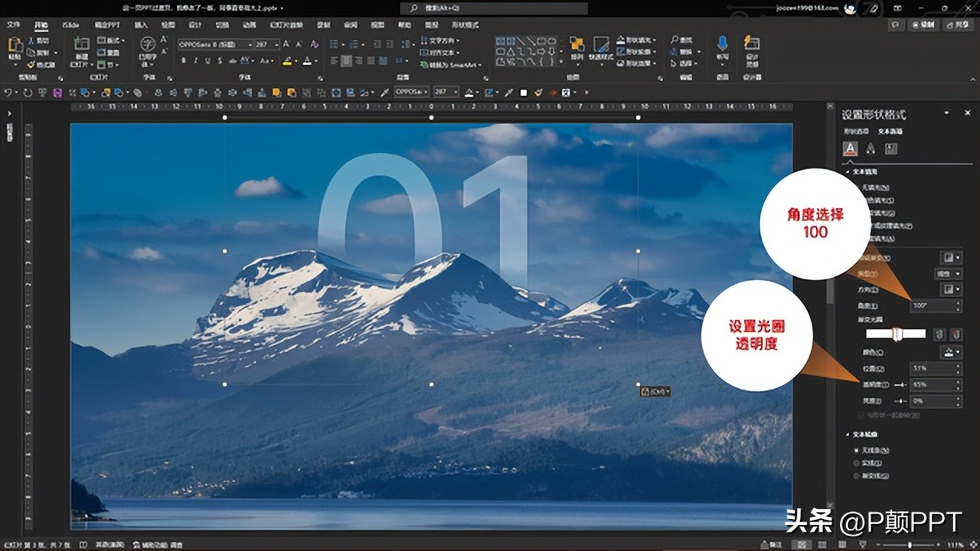Click the position field showing 51%
The image size is (980, 551).
(x=935, y=368)
